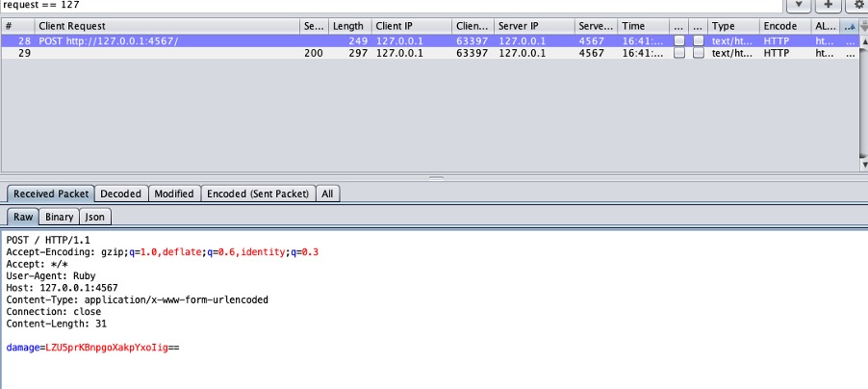Select packet row 29
Image resolution: width=868 pixels, height=389 pixels.
[429, 53]
